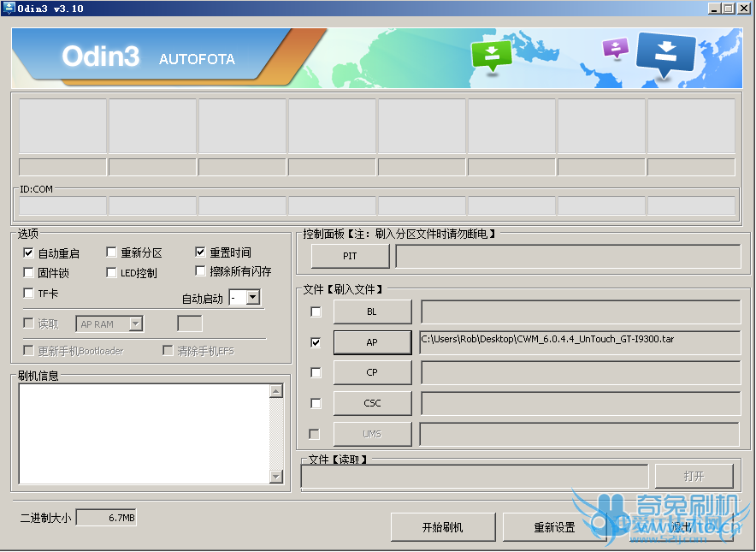Open the 自动启动 dropdown
The height and width of the screenshot is (552, 756).
tap(254, 297)
